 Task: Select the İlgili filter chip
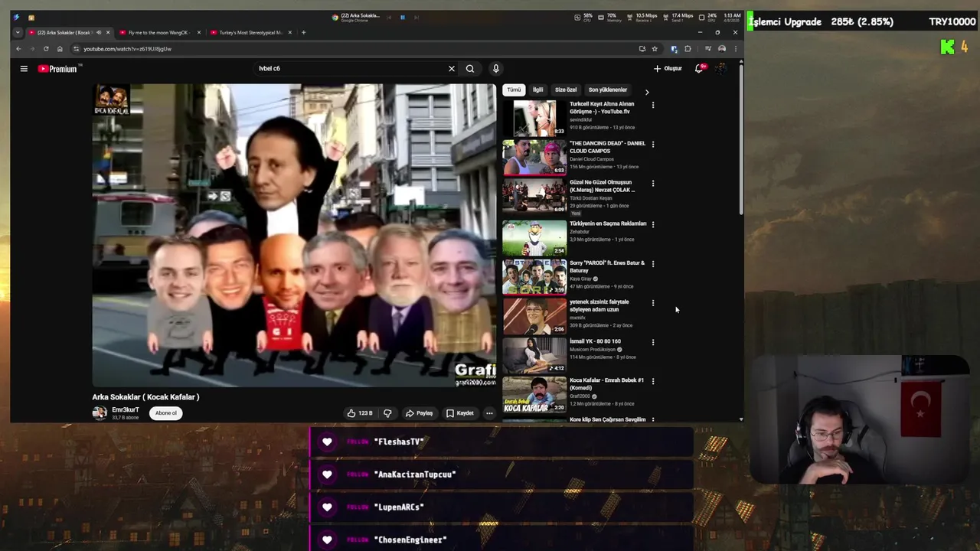pos(538,90)
